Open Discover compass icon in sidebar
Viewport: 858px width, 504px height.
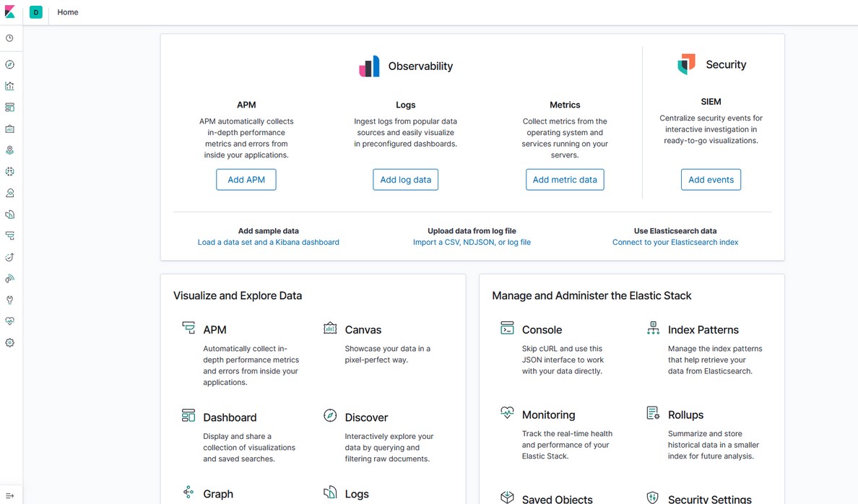coord(10,64)
